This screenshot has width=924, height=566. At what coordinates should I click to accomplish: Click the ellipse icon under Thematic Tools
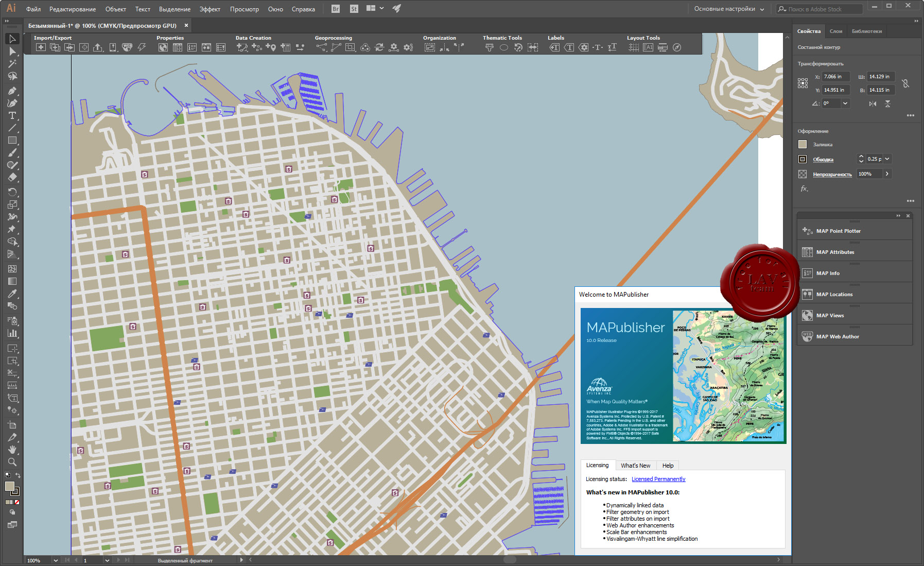tap(504, 47)
